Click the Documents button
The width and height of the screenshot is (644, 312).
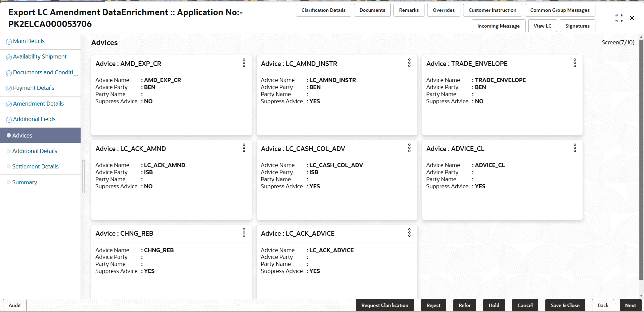click(372, 10)
